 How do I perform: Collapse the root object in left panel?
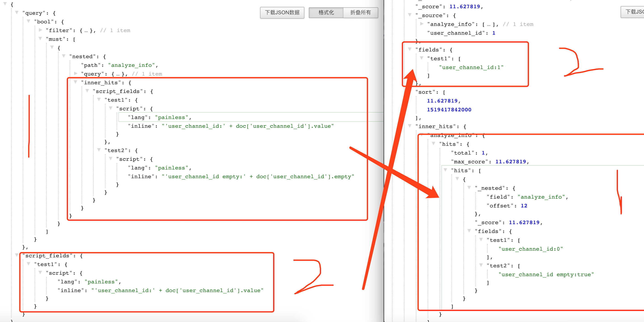5,4
